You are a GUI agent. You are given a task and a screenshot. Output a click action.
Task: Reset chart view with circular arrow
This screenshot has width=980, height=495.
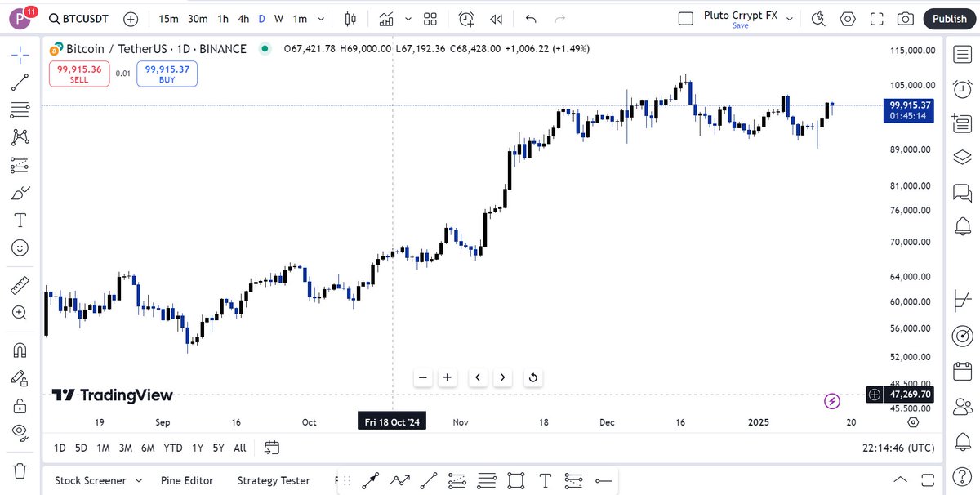532,377
